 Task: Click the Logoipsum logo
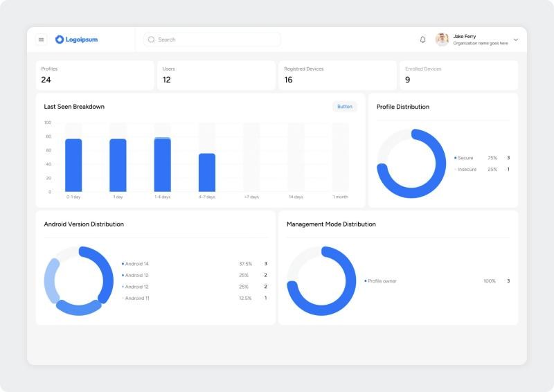point(76,39)
